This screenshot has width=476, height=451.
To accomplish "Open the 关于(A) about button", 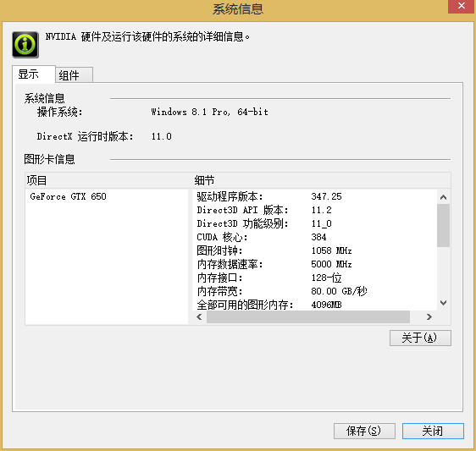I will point(420,338).
